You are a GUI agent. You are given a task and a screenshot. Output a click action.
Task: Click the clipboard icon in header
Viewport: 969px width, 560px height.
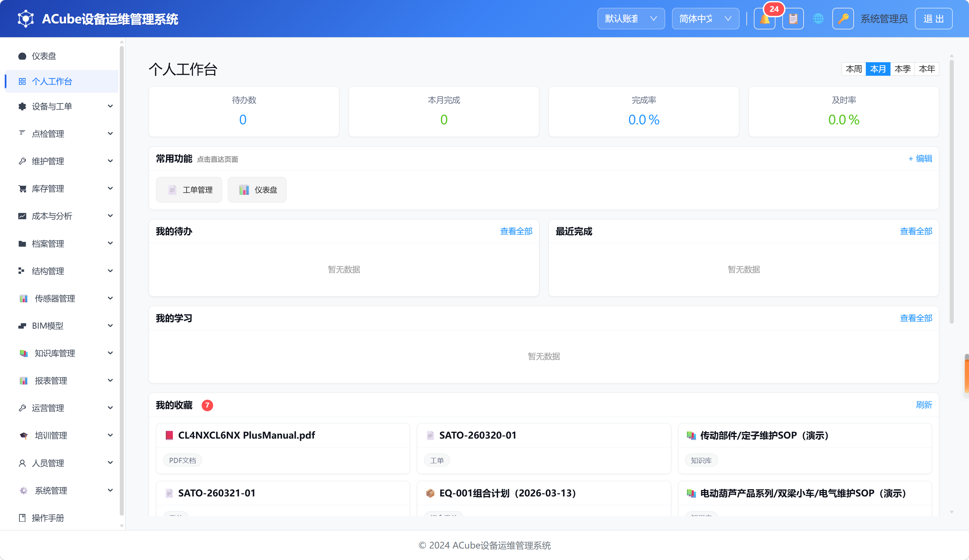point(793,19)
